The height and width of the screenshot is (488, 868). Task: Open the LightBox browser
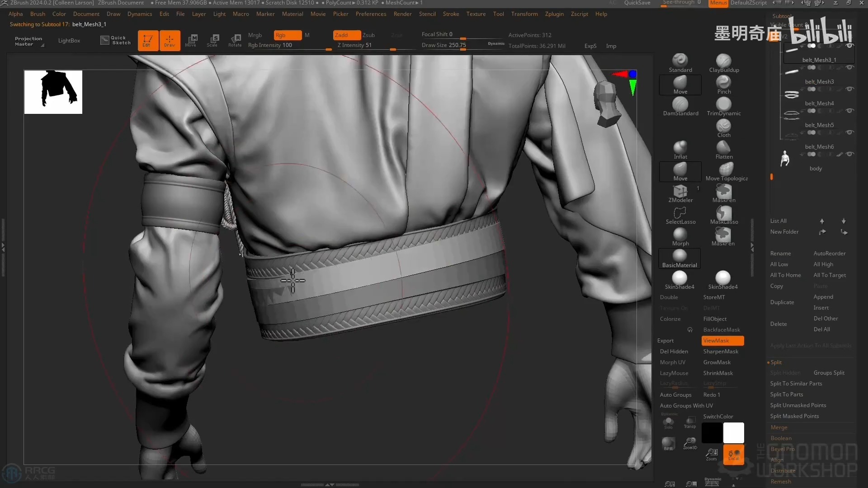click(69, 40)
